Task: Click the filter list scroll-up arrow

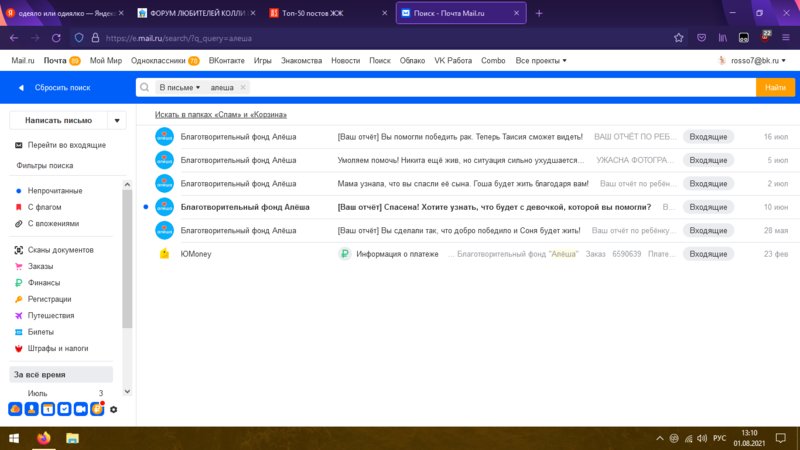Action: pyautogui.click(x=128, y=184)
